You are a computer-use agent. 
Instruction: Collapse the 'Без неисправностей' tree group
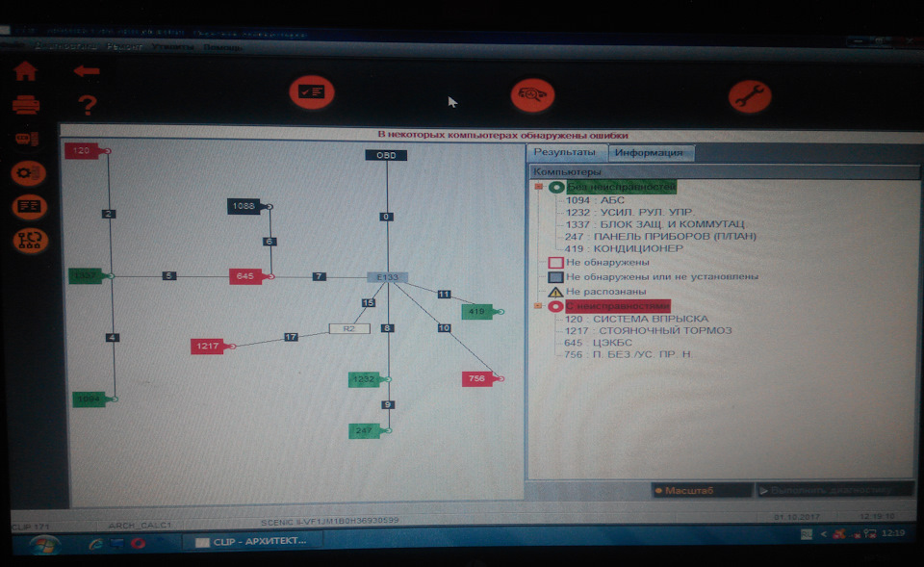[x=538, y=186]
